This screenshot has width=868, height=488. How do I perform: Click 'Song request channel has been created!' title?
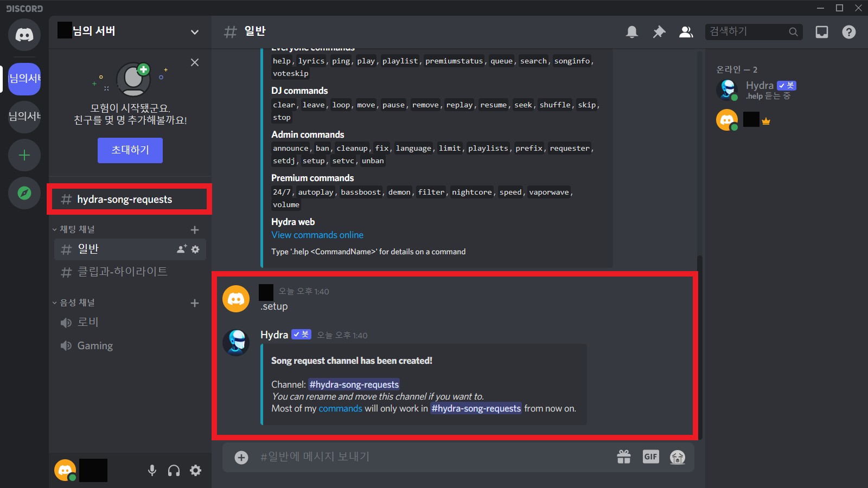pos(352,361)
